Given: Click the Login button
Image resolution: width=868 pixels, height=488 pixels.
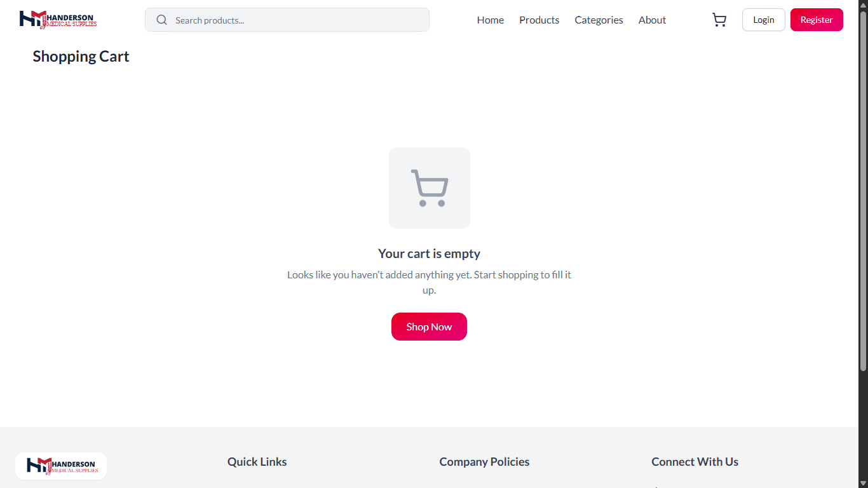Looking at the screenshot, I should click(764, 20).
